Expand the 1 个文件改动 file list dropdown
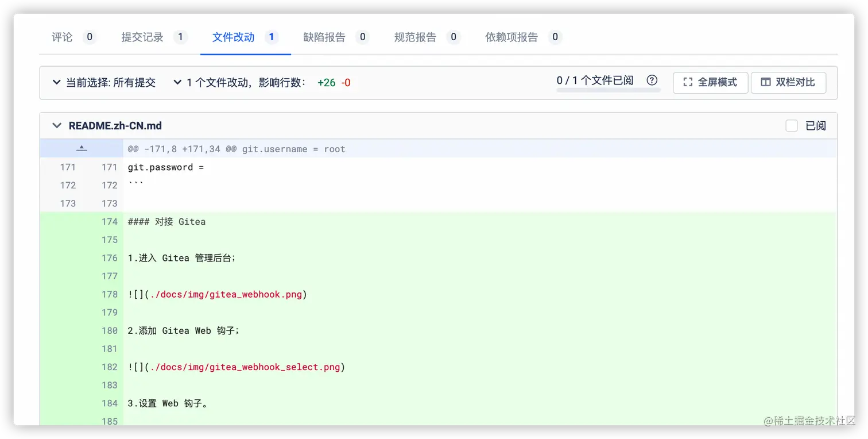868x439 pixels. 239,83
